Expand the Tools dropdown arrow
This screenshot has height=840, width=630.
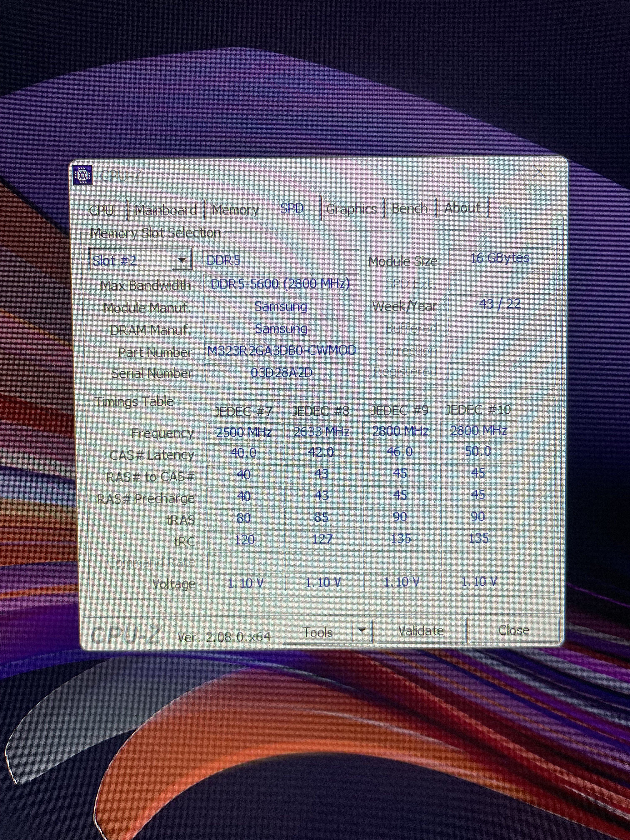(x=362, y=630)
